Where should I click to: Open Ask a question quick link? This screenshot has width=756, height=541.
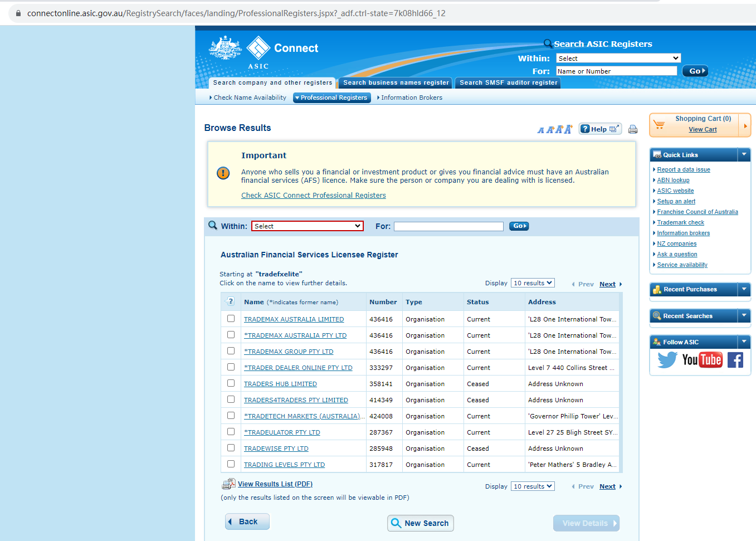677,254
